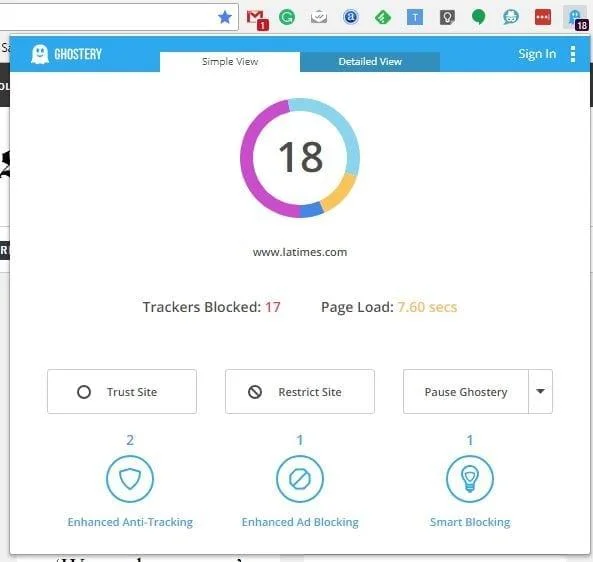593x562 pixels.
Task: Toggle Enhanced Anti-Tracking shield button
Action: [x=130, y=479]
